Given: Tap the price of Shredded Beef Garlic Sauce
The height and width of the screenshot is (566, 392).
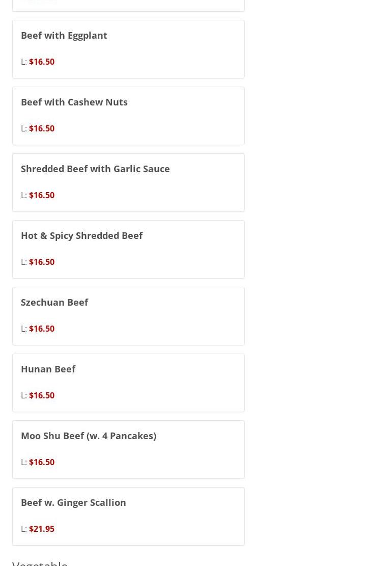Looking at the screenshot, I should [42, 195].
